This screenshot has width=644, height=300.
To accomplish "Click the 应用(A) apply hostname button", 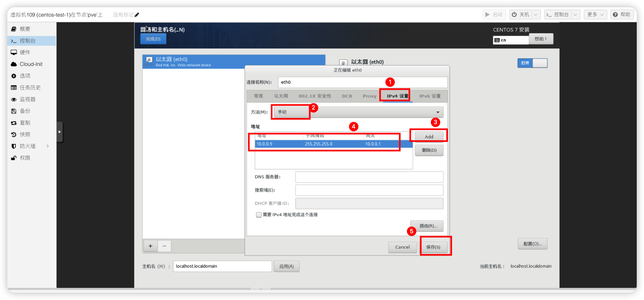I will coord(287,266).
